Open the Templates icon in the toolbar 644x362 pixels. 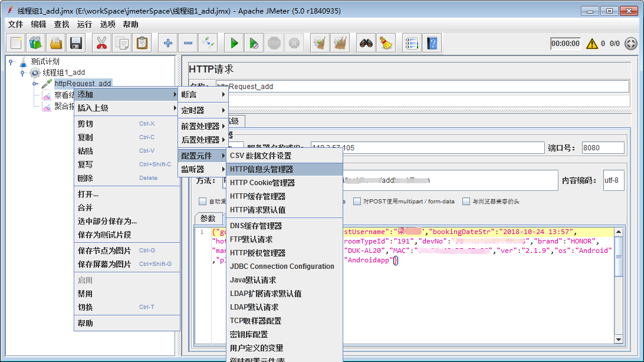coord(36,43)
